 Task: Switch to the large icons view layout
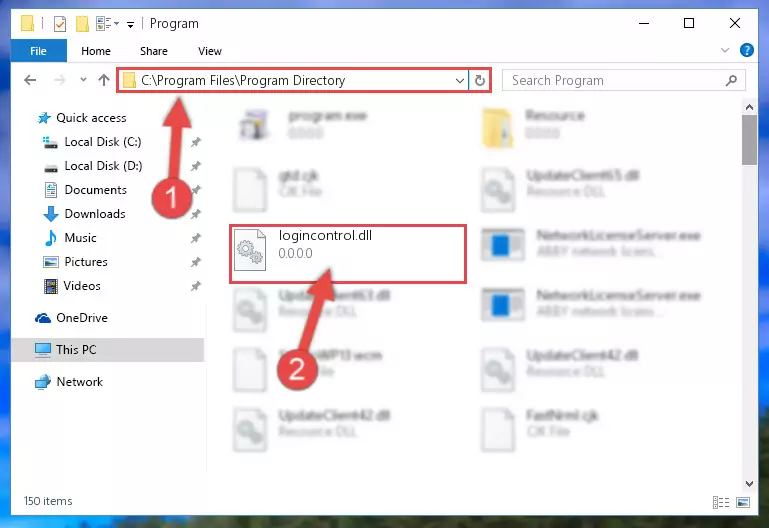click(x=743, y=502)
